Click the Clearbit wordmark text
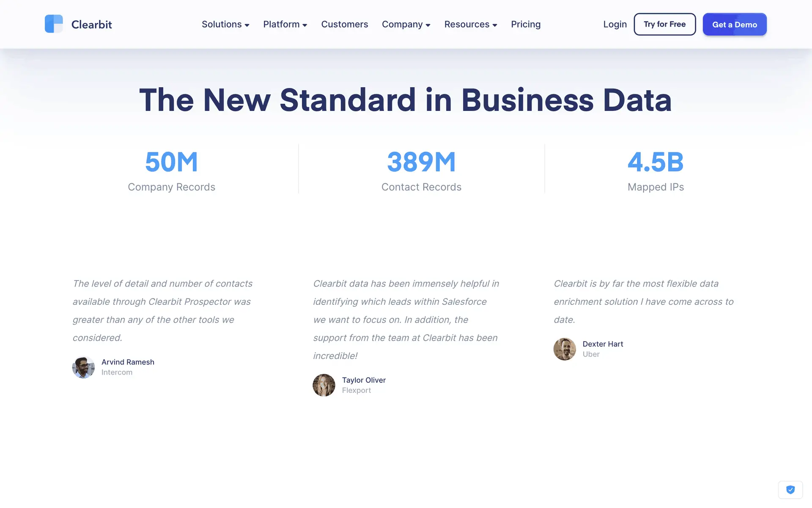 pos(91,25)
